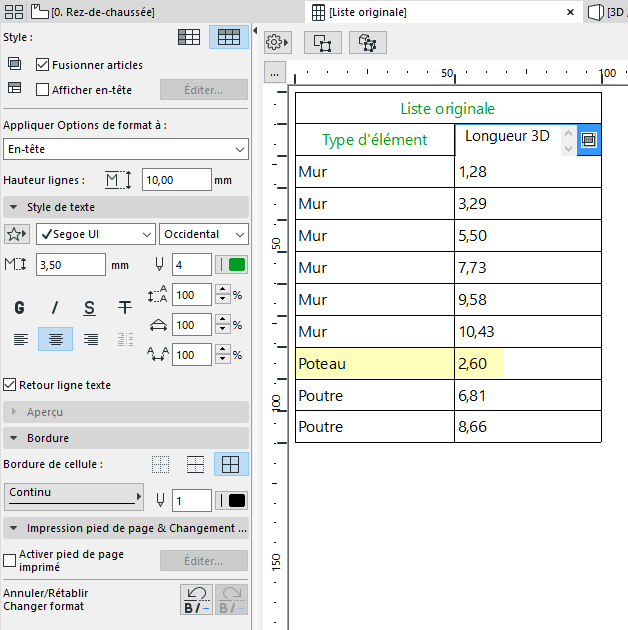Viewport: 628px width, 630px height.
Task: Collapse Impression pied de page & Changement section
Action: click(126, 528)
